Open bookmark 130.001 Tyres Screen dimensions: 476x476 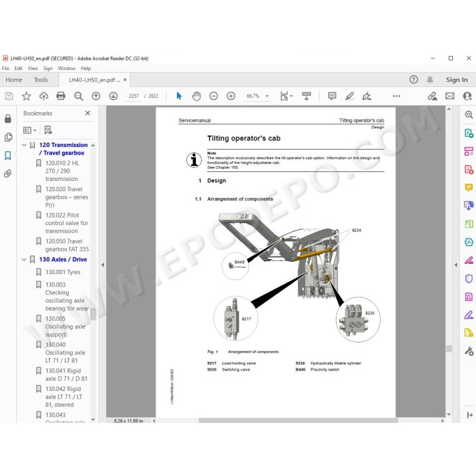(63, 272)
